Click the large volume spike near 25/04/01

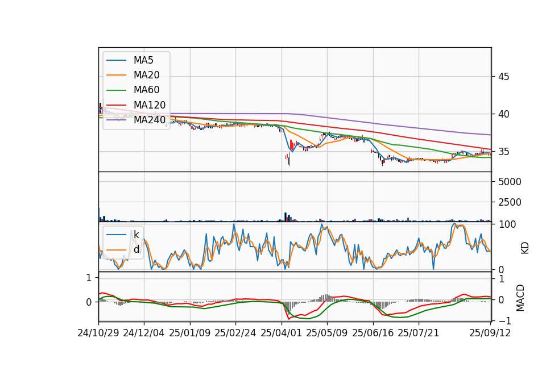tap(286, 216)
